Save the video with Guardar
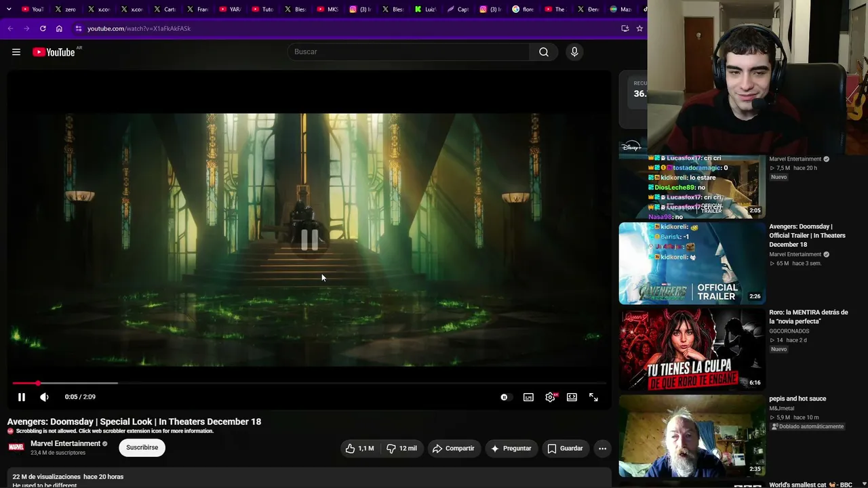The width and height of the screenshot is (868, 488). [566, 448]
